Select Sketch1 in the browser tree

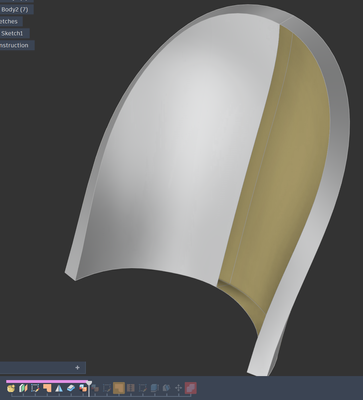(12, 33)
